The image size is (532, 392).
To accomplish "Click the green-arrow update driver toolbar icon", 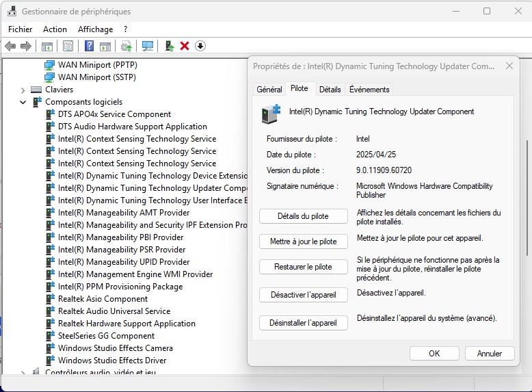I will tap(170, 46).
